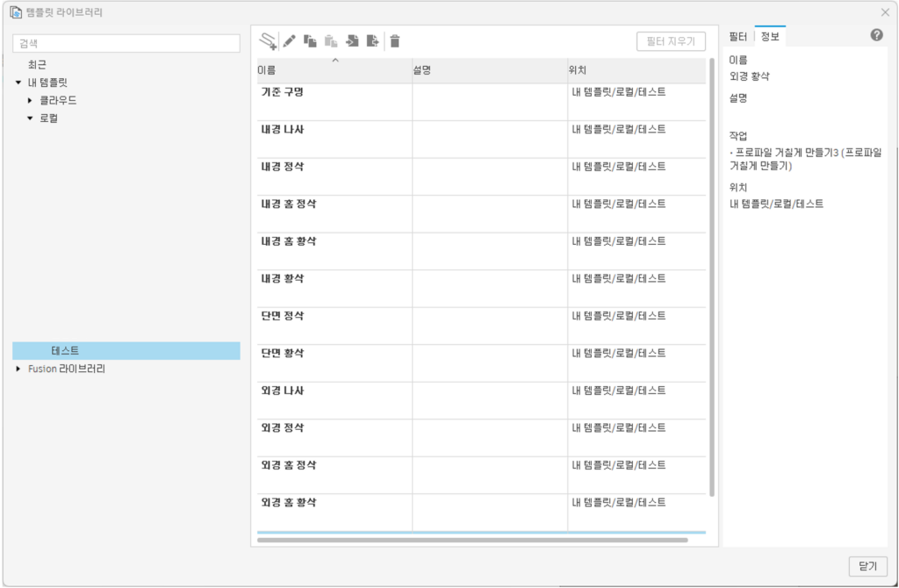Select the 내경 홈 황삭 template row
Image resolution: width=899 pixels, height=588 pixels.
coord(482,251)
